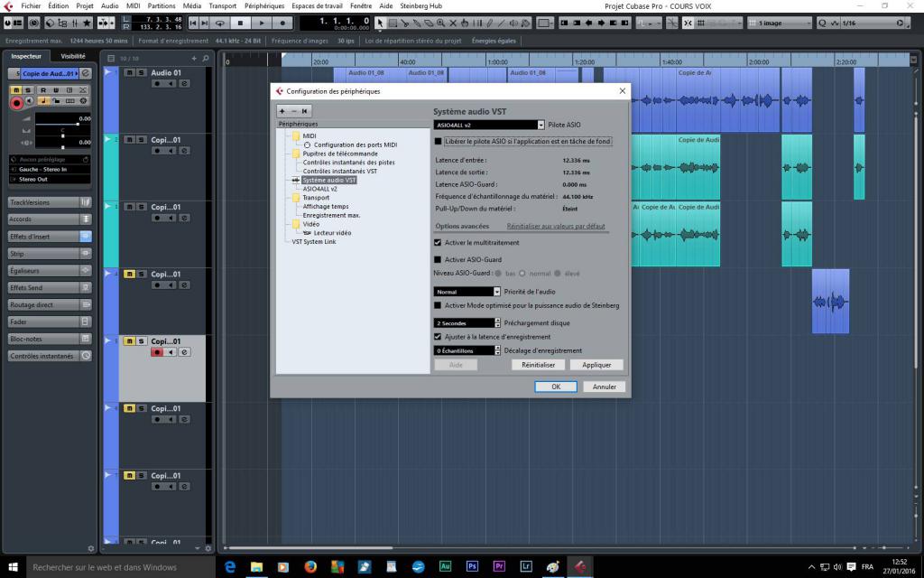Click the '0 Échantillons' offset stepper arrows
Image resolution: width=924 pixels, height=578 pixels.
click(x=497, y=350)
